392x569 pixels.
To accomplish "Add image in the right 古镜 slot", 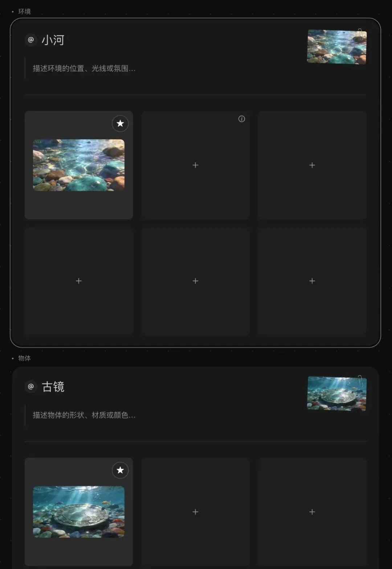I will tap(312, 512).
